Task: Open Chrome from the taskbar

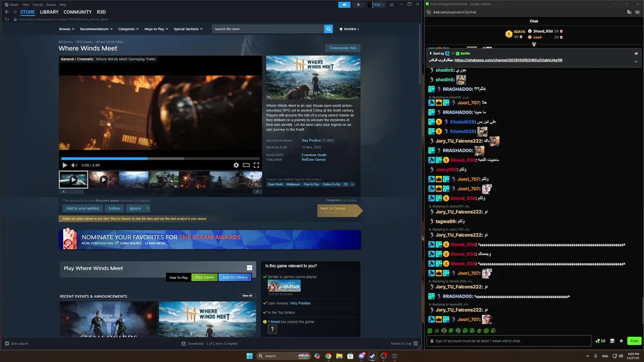Action: coord(328,356)
